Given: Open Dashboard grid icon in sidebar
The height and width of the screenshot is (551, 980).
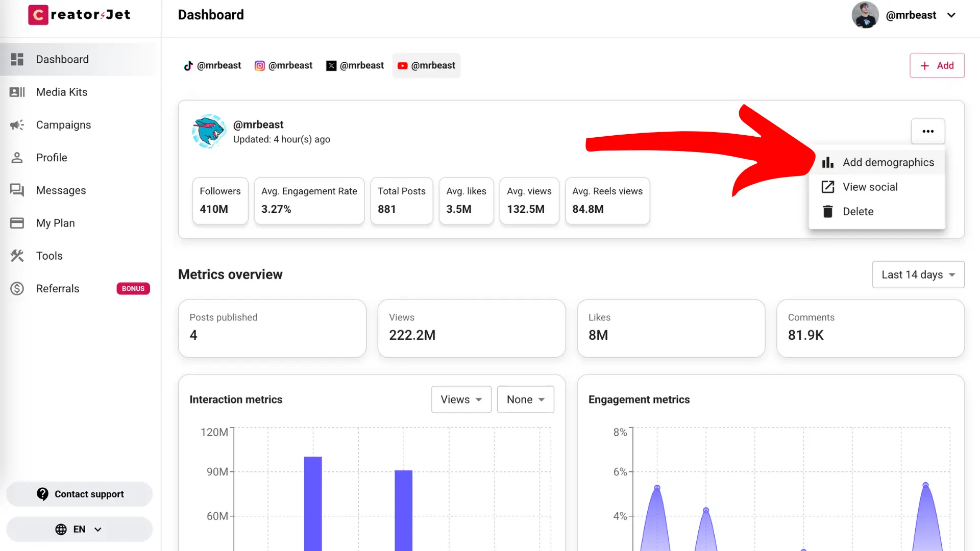Looking at the screenshot, I should (x=17, y=59).
